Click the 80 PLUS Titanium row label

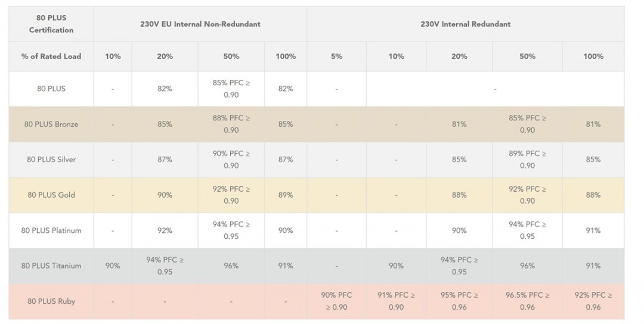pos(51,266)
